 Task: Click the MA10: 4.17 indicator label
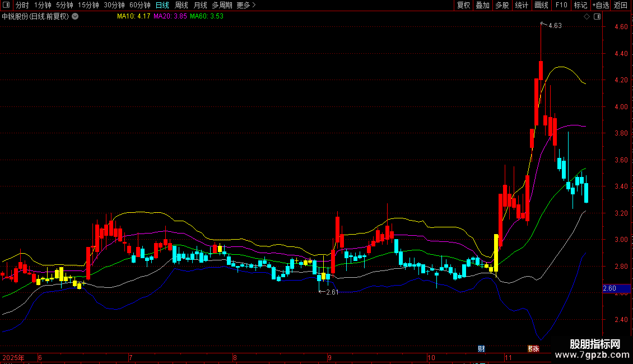pos(134,16)
